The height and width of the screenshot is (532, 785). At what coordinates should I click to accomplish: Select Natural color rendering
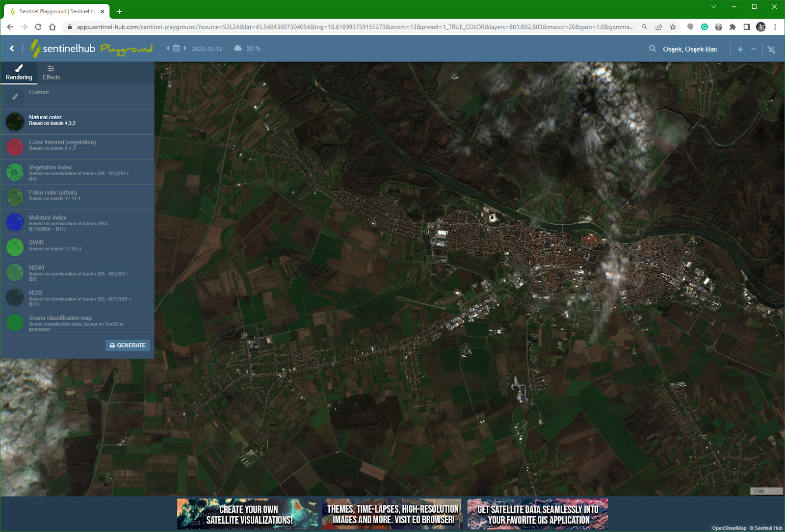[78, 122]
